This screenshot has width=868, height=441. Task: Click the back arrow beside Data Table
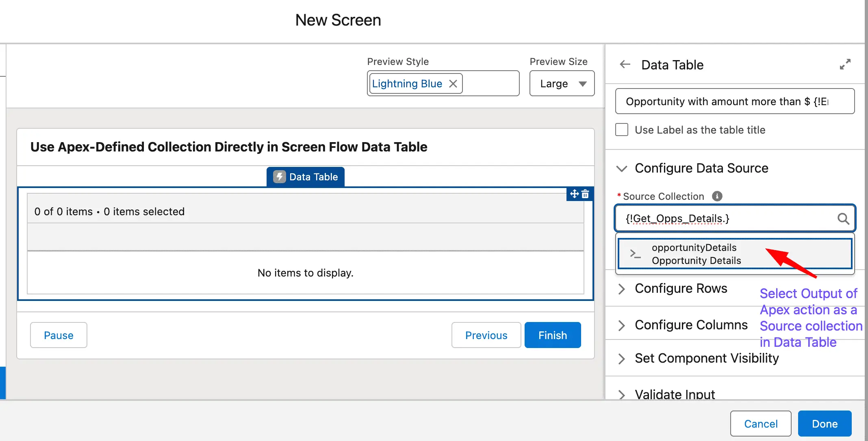point(625,64)
